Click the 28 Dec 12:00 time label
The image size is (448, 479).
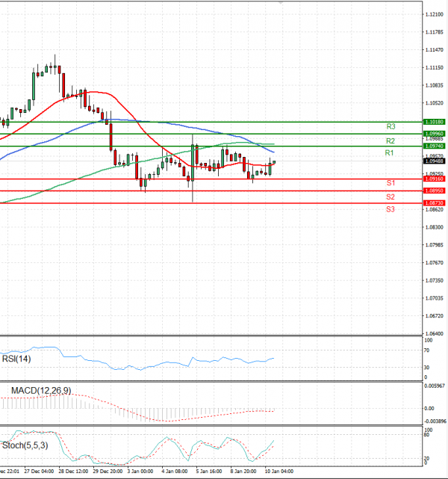coord(73,472)
